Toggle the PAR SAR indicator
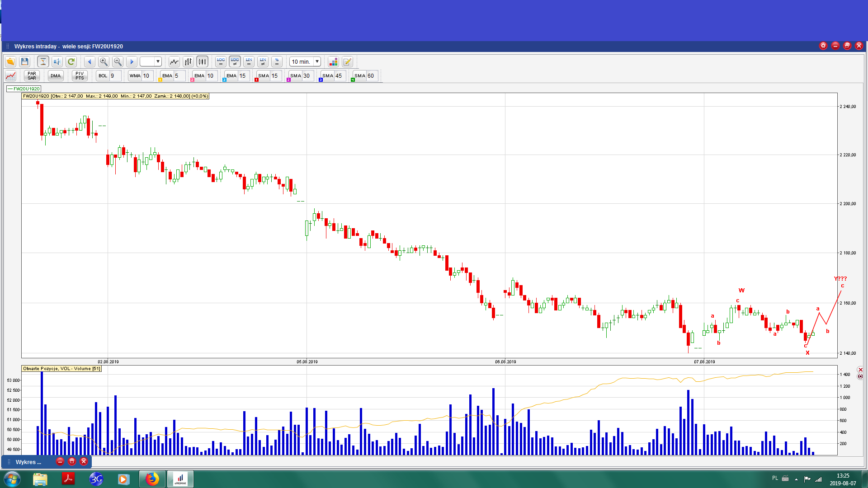Image resolution: width=868 pixels, height=488 pixels. [x=32, y=75]
